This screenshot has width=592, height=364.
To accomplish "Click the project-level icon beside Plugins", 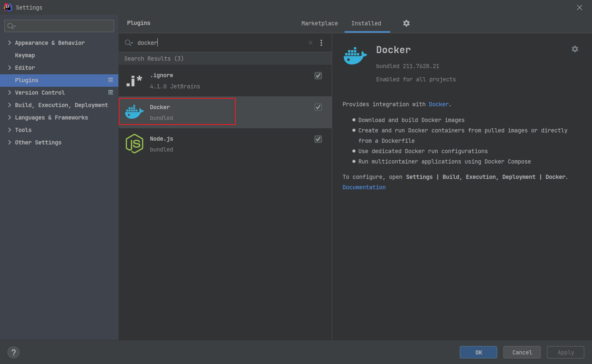I will coord(111,80).
